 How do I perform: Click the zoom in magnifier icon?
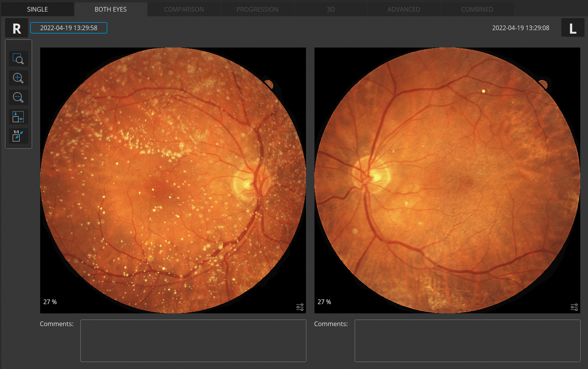(x=18, y=78)
